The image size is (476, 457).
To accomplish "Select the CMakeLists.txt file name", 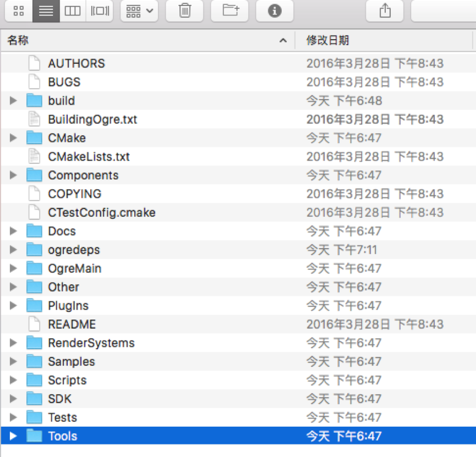I will pyautogui.click(x=89, y=157).
